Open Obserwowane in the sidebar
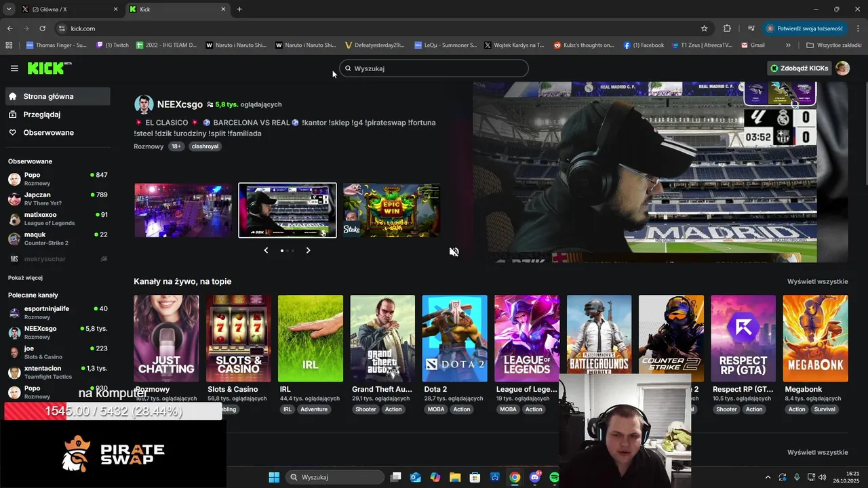Viewport: 868px width, 488px height. click(58, 132)
